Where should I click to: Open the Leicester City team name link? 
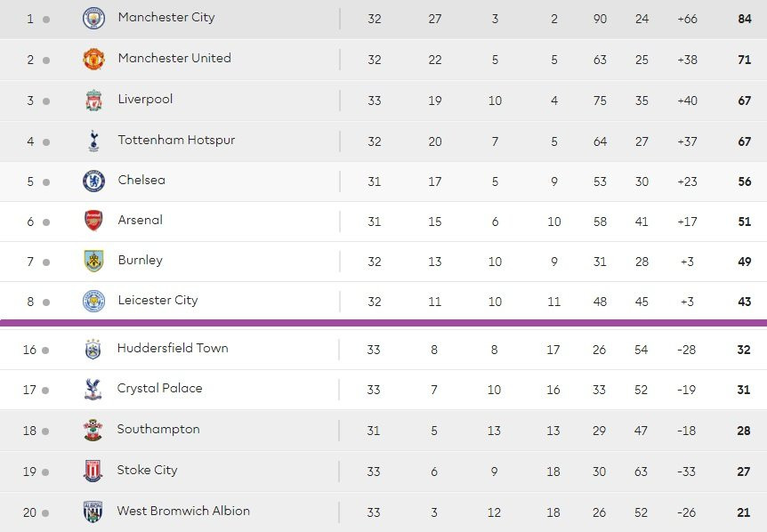click(x=157, y=300)
